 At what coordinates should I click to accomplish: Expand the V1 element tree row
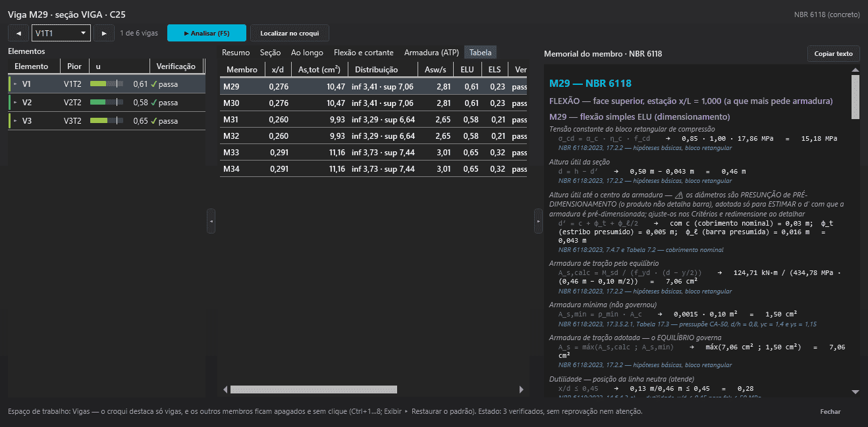point(15,84)
